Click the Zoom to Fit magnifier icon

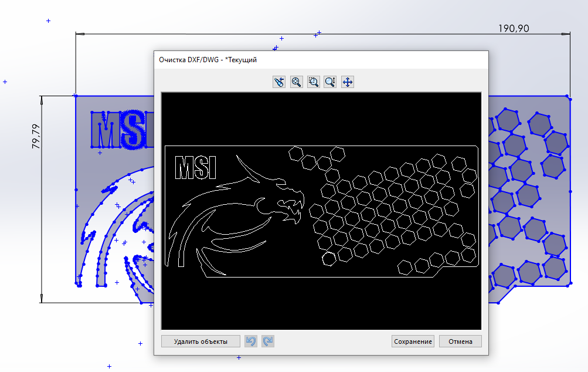[296, 82]
